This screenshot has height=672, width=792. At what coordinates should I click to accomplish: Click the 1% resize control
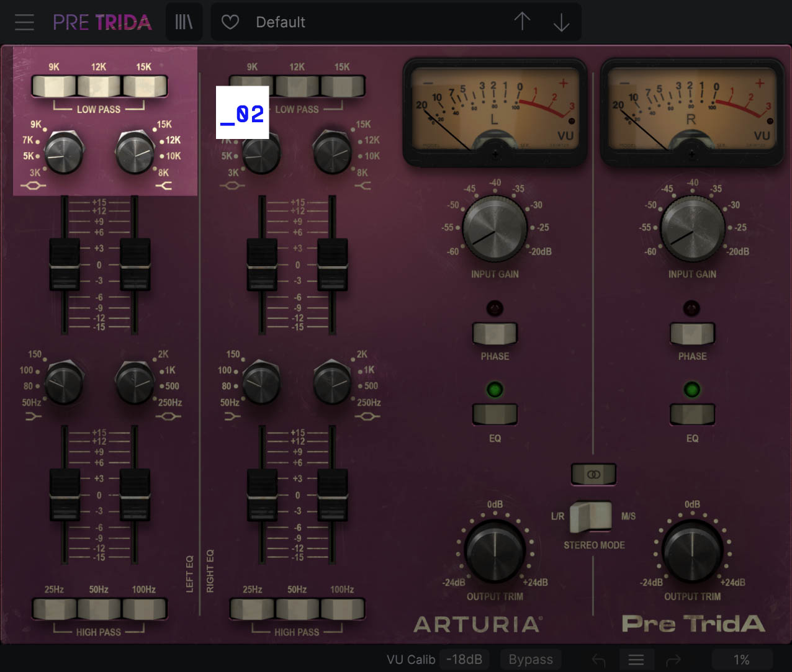coord(742,660)
